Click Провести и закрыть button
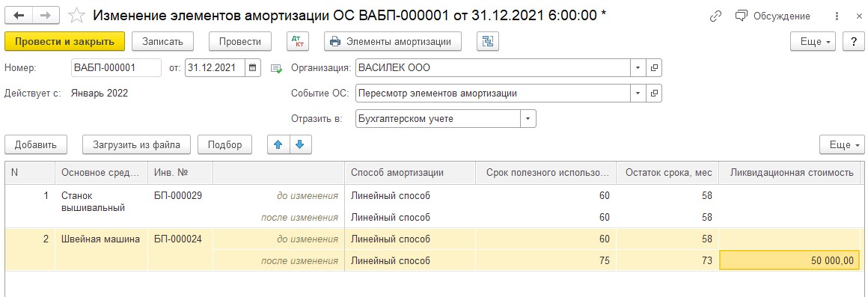 65,41
